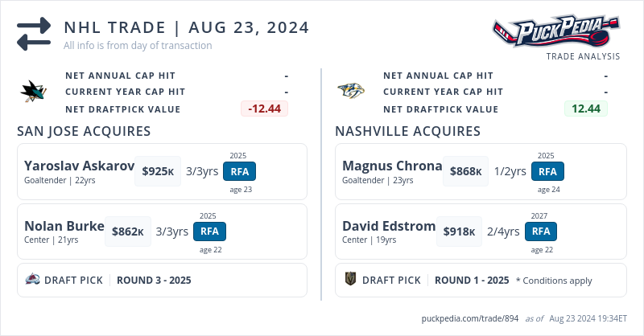Click the Vegas Golden Knights draft pick logo

[x=350, y=280]
